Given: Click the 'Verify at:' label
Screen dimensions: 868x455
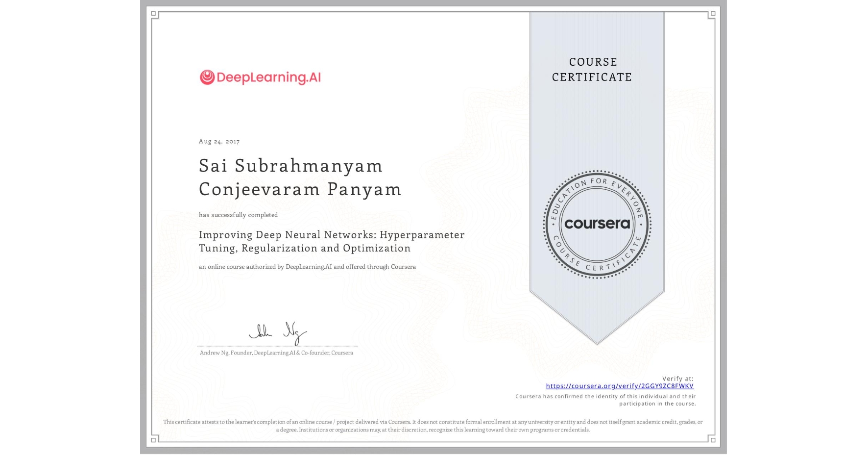Looking at the screenshot, I should point(678,379).
